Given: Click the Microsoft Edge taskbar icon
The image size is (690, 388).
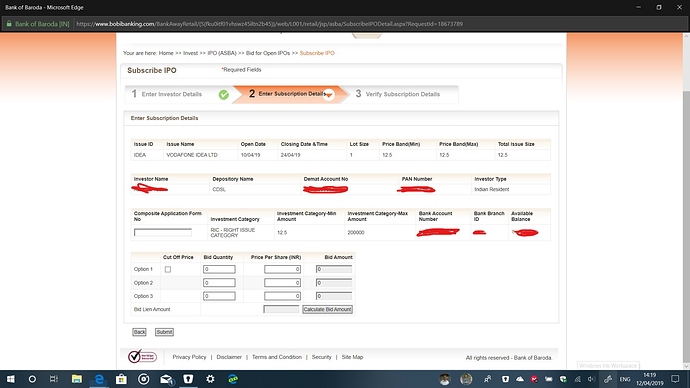Looking at the screenshot, I should [x=99, y=379].
